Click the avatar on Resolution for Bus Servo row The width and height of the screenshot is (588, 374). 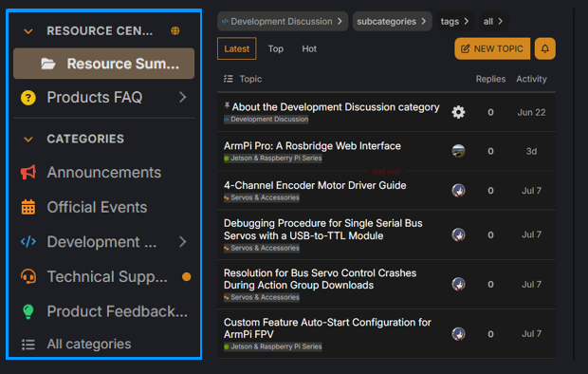click(x=458, y=284)
